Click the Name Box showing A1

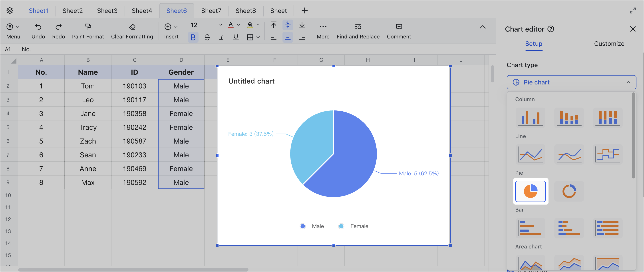tap(8, 49)
